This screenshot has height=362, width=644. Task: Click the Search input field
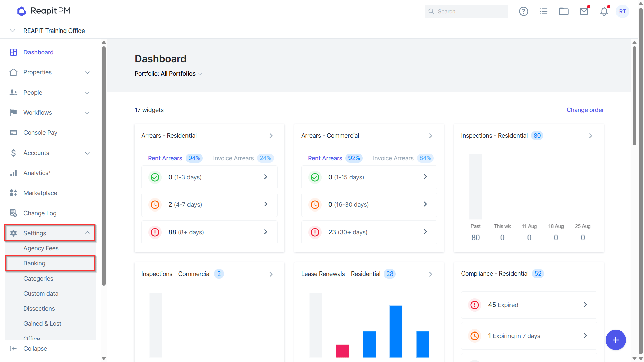[466, 11]
